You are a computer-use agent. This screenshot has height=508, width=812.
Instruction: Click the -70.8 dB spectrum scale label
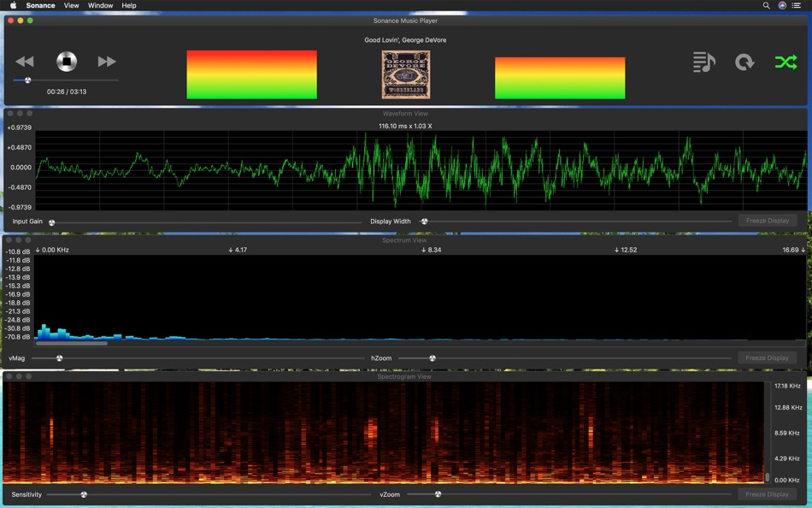tap(18, 337)
